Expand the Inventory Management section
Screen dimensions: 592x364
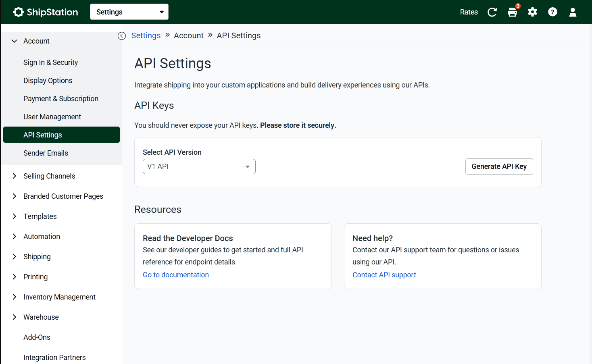[x=15, y=297]
